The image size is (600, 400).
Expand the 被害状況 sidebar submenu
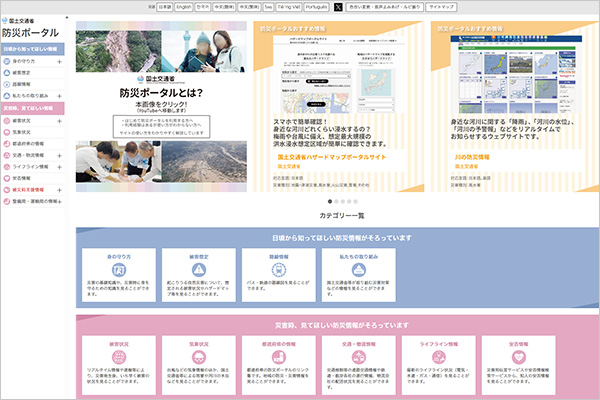click(x=60, y=121)
